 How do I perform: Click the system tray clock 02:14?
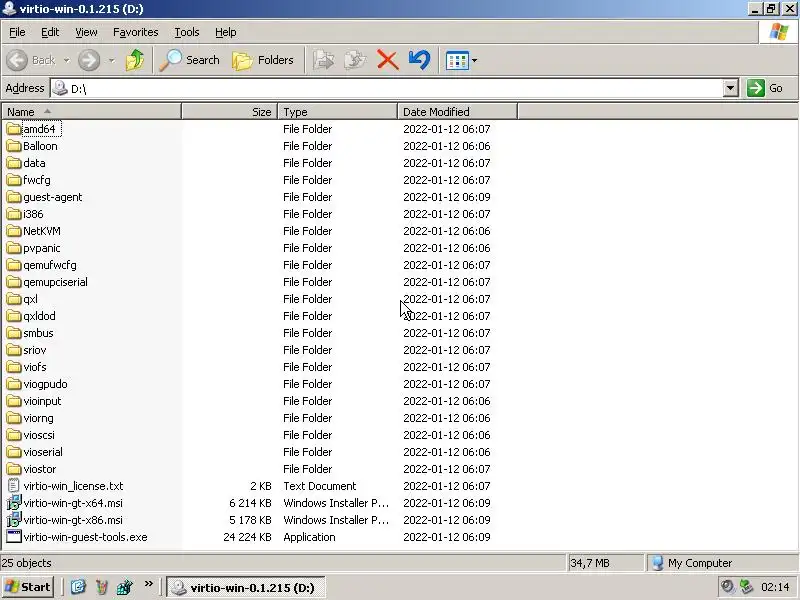click(775, 587)
